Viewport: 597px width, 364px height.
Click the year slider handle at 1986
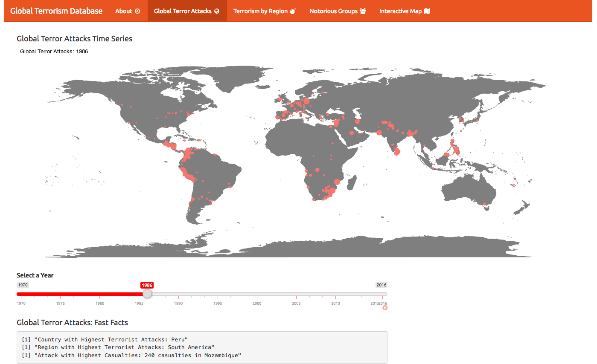(147, 294)
